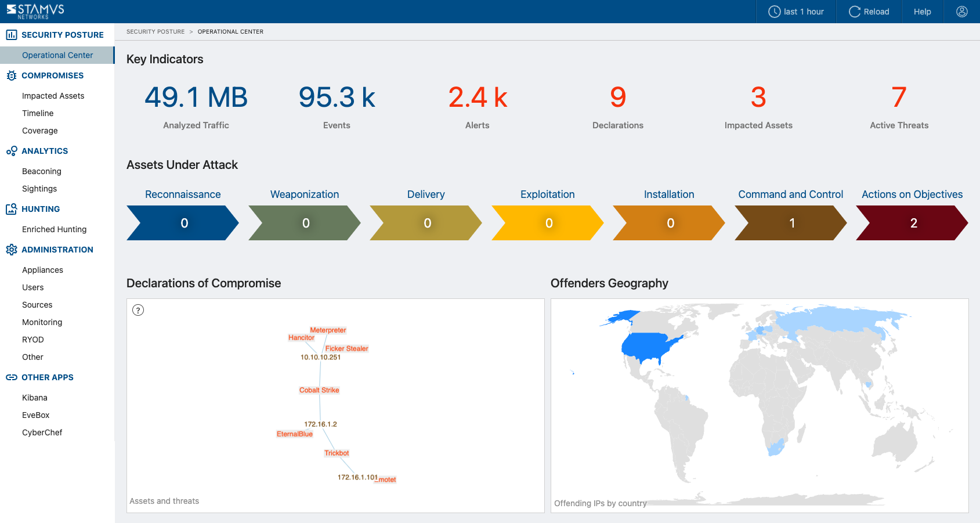The image size is (980, 523).
Task: Click asset node 172.16.1.2
Action: click(x=320, y=424)
